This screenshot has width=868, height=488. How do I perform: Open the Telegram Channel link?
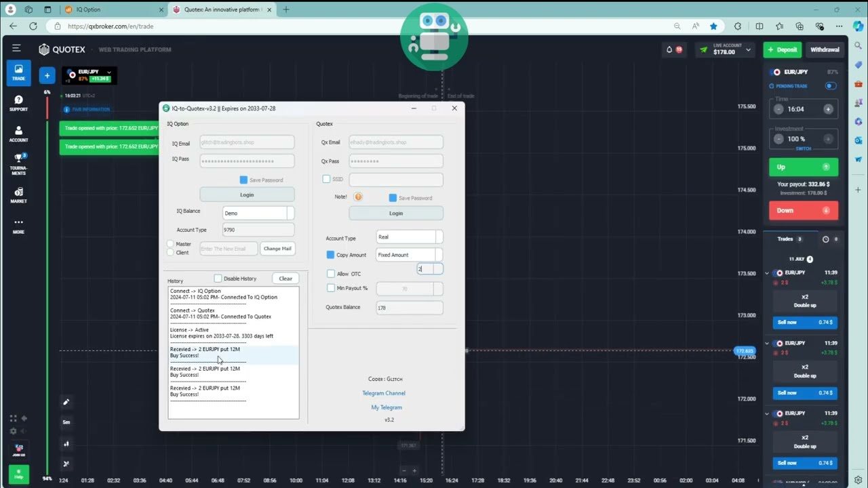[x=384, y=393]
